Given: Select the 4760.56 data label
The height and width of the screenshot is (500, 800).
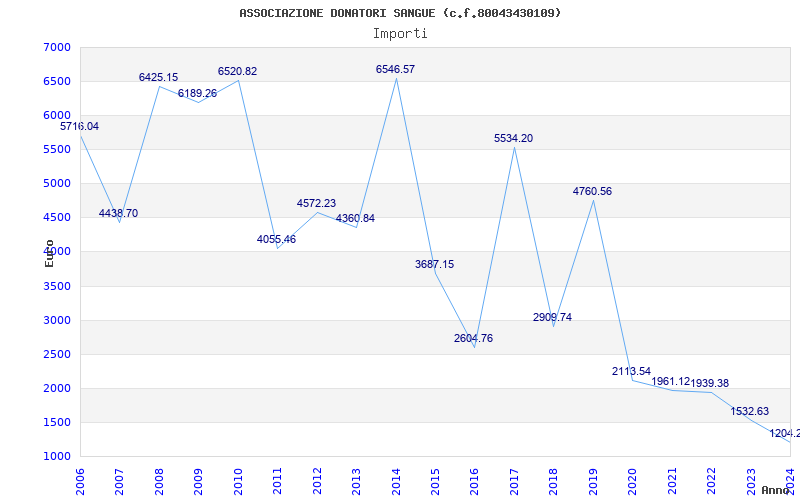Looking at the screenshot, I should point(592,191).
